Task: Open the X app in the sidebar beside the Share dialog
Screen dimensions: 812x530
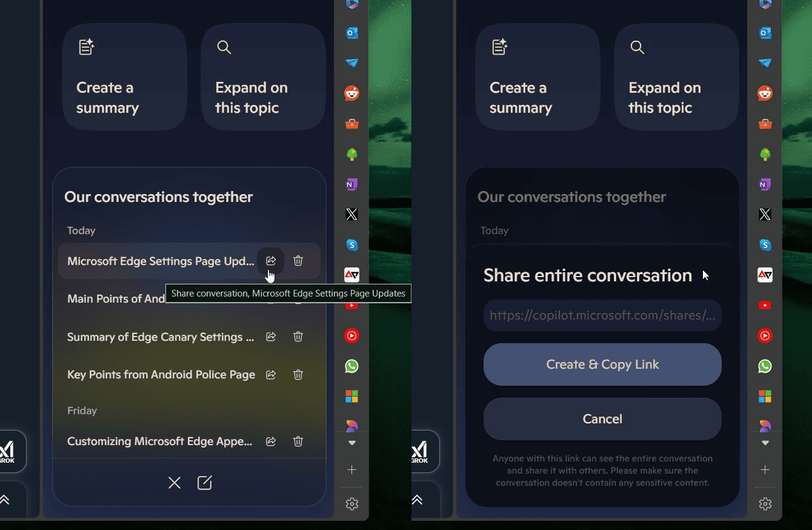Action: point(765,215)
